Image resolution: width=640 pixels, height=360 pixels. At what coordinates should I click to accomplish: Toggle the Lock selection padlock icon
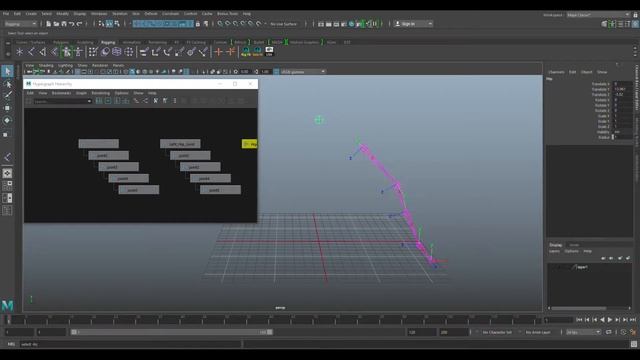click(x=198, y=24)
